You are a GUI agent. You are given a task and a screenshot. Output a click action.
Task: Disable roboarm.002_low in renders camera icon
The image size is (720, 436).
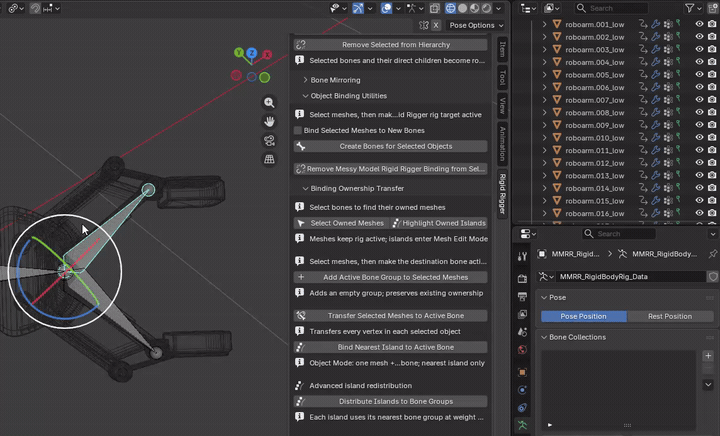pos(712,36)
